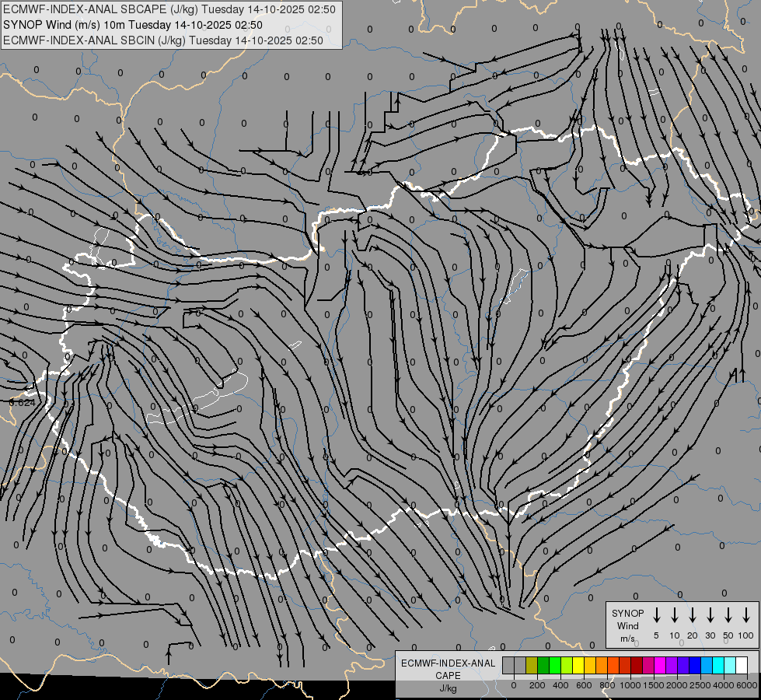Screen dimensions: 761x700
Task: Pick the pale cyan swatch after the 4000 tick
Action: click(729, 665)
